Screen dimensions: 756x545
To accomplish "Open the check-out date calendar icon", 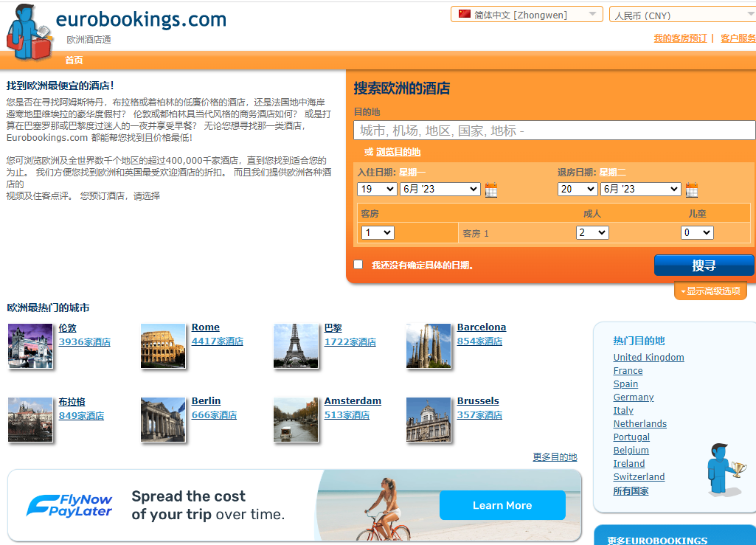I will coord(691,190).
